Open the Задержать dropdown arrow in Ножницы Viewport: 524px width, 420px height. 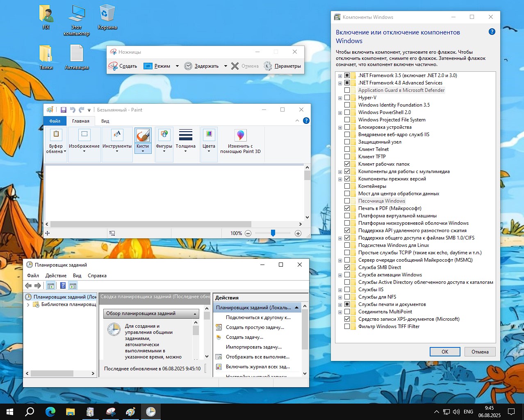pyautogui.click(x=226, y=66)
